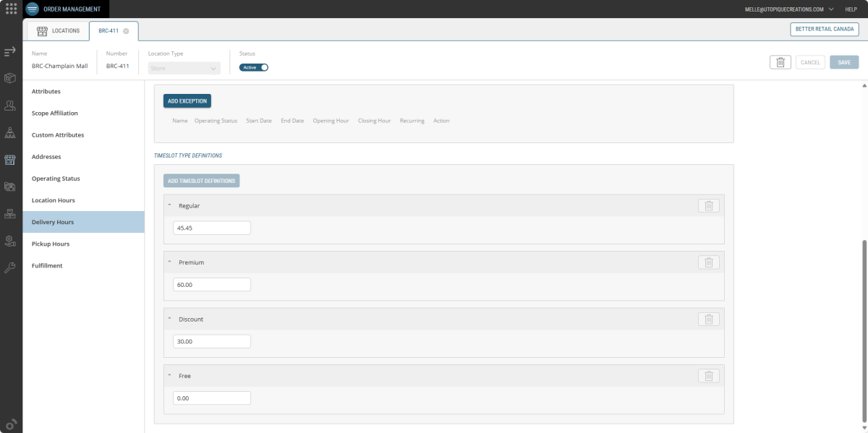The height and width of the screenshot is (433, 868).
Task: Click the Add Exception button
Action: [187, 101]
